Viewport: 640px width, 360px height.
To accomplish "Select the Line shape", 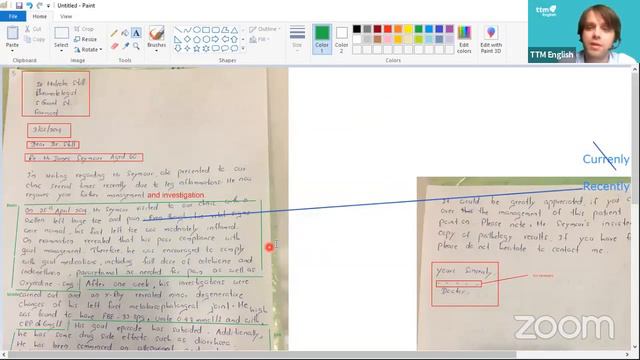I will [178, 30].
